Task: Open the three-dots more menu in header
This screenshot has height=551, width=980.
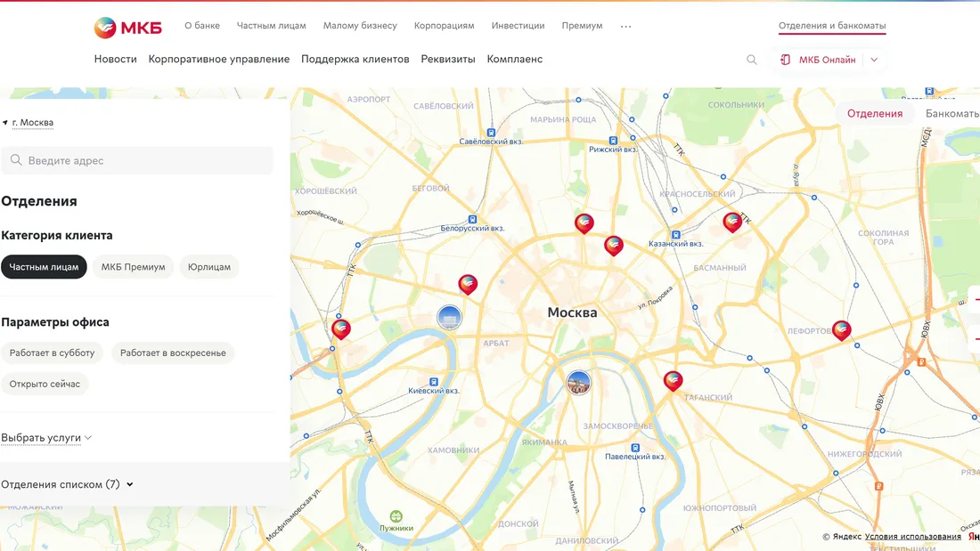Action: pyautogui.click(x=625, y=27)
